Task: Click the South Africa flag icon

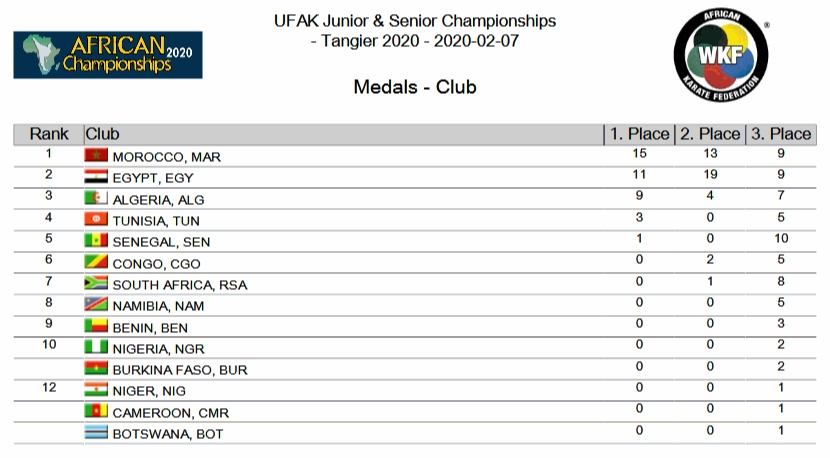Action: (97, 284)
